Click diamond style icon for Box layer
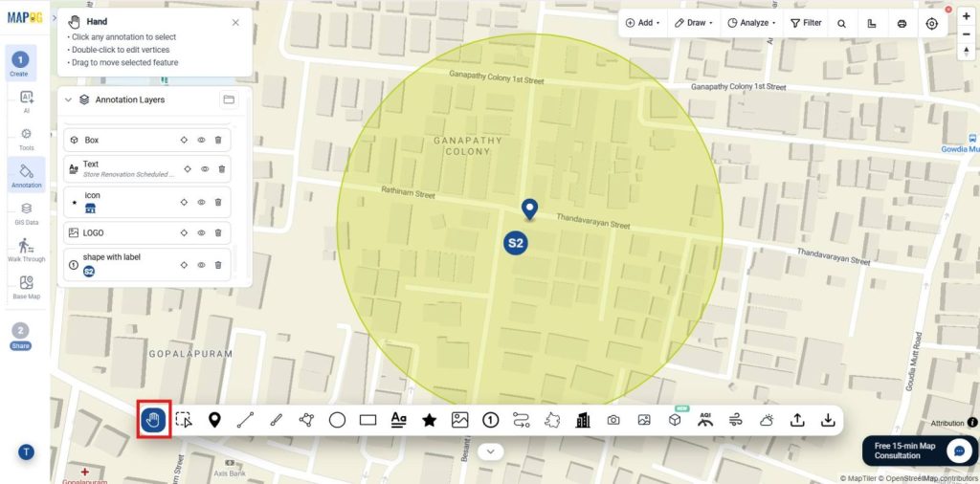The width and height of the screenshot is (980, 484). click(x=184, y=140)
